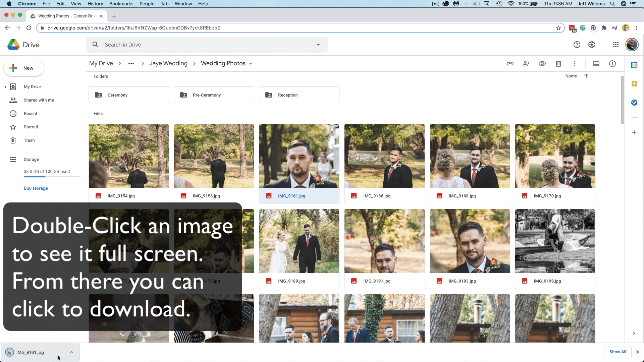Viewport: 644px width, 362px height.
Task: Click the Buy storage link
Action: [x=36, y=188]
